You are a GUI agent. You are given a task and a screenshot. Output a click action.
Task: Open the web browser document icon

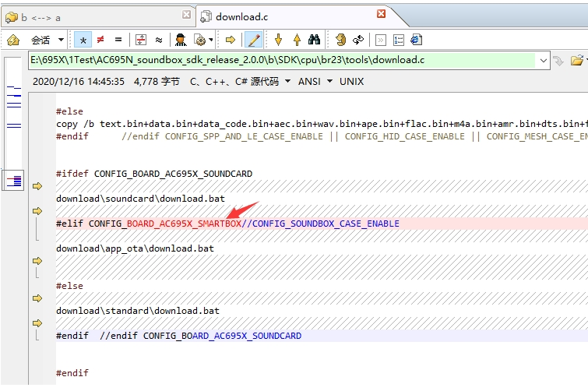pyautogui.click(x=416, y=40)
